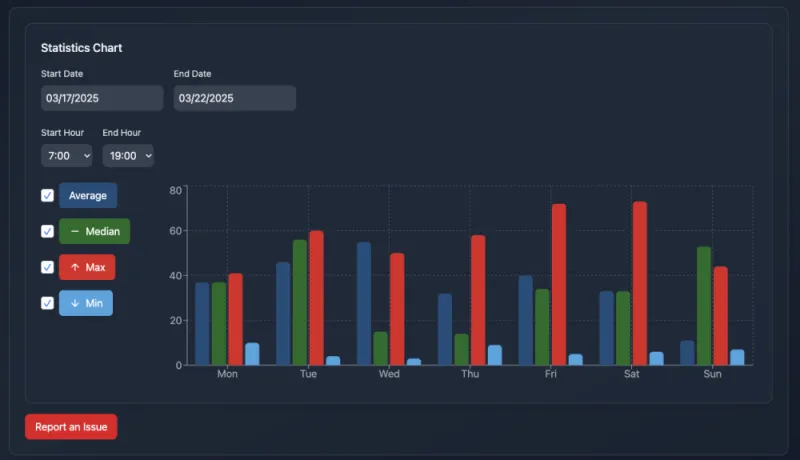Click the green Median bar for Tuesday
This screenshot has height=460, width=800.
300,302
